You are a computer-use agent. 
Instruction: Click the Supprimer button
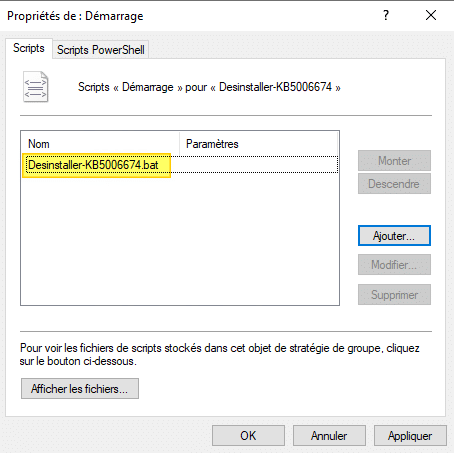pyautogui.click(x=394, y=294)
